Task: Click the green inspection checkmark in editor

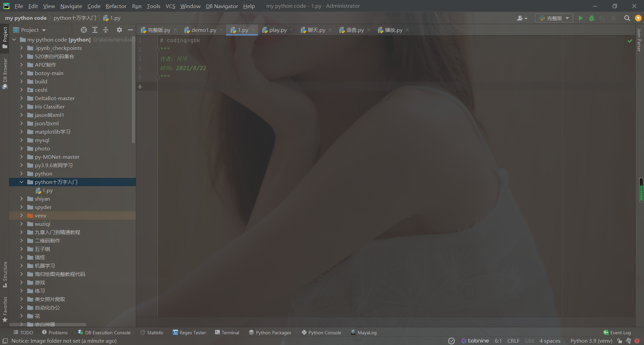Action: pos(630,41)
